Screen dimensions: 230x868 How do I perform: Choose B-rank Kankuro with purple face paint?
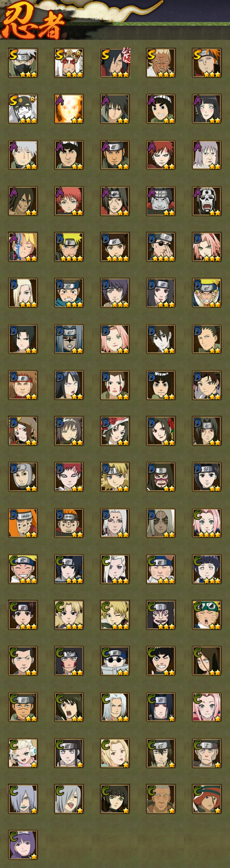[x=161, y=477]
